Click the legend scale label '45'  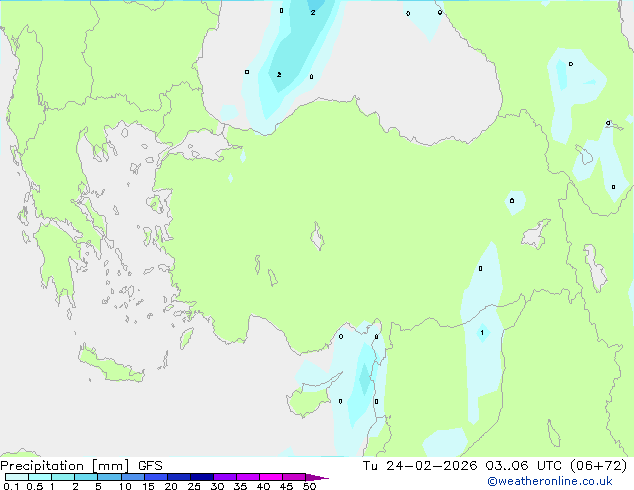[286, 486]
